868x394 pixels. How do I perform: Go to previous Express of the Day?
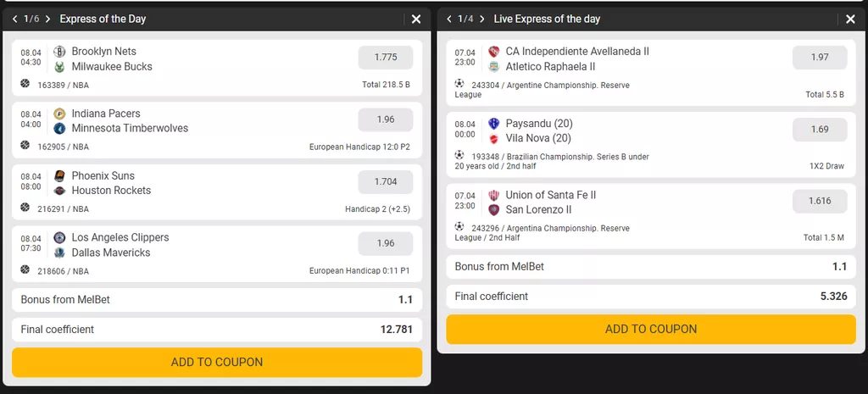tap(15, 19)
